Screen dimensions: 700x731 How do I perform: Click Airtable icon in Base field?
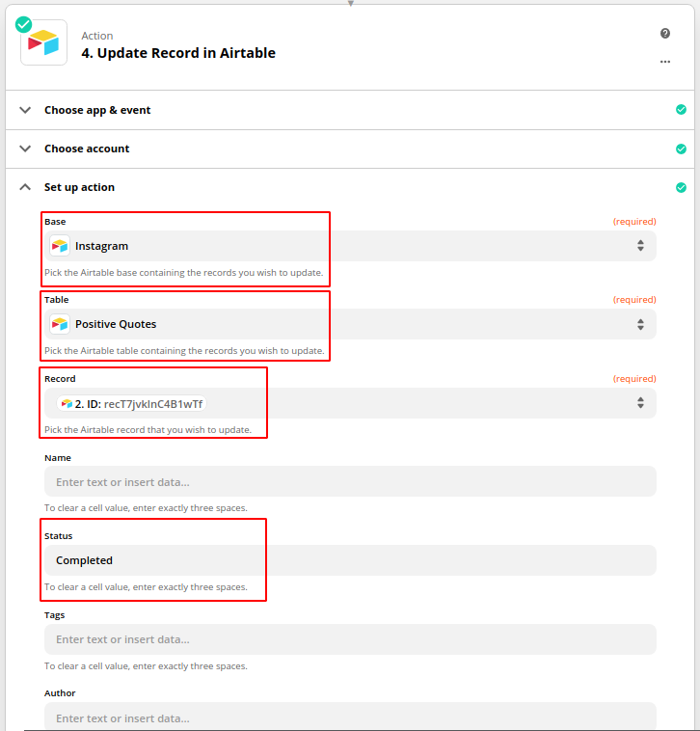60,246
